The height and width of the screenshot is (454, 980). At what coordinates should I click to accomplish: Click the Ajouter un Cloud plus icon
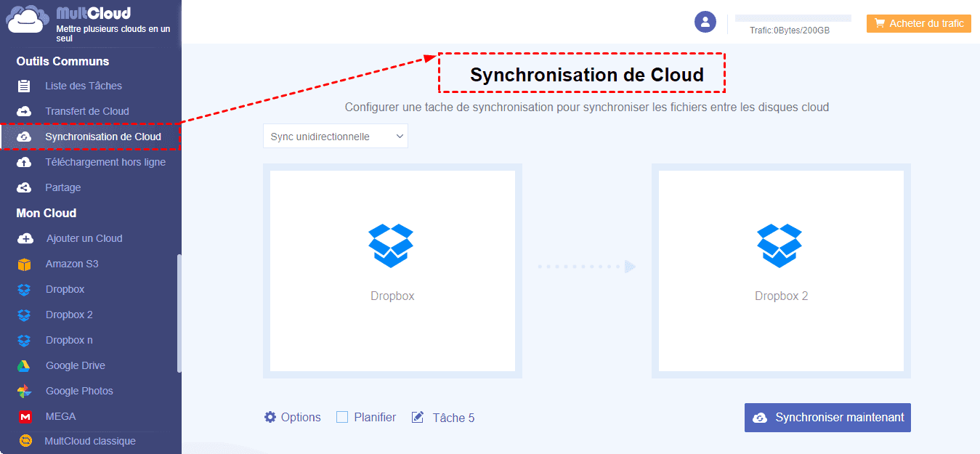pyautogui.click(x=25, y=238)
